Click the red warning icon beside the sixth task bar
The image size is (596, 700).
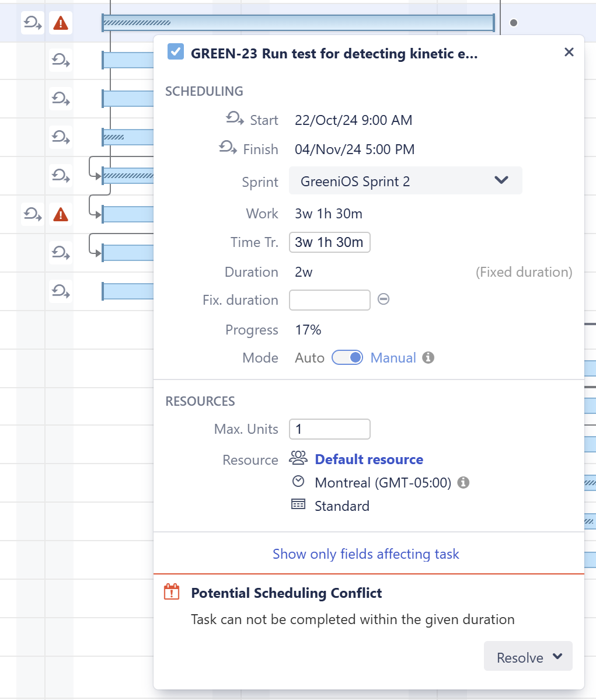(x=61, y=215)
